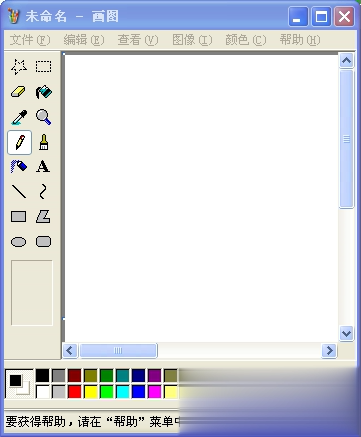Select the Free-form select star tool
Viewport: 361px width, 437px height.
tap(19, 67)
